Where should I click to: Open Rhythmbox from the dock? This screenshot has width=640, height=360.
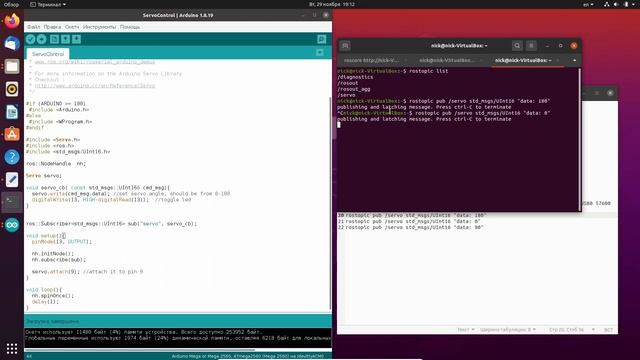(x=12, y=89)
